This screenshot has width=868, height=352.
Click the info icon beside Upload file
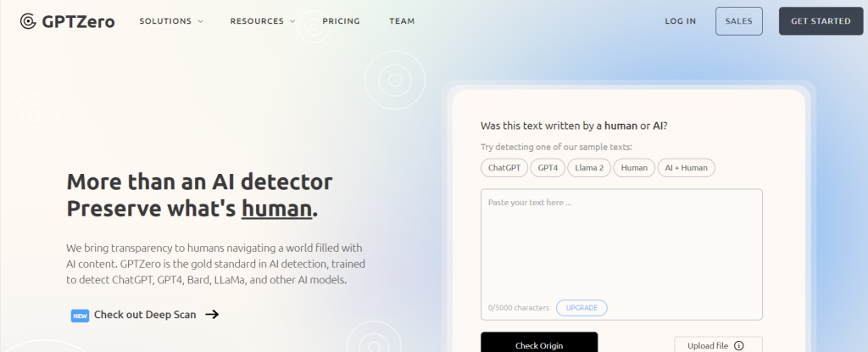(x=738, y=346)
